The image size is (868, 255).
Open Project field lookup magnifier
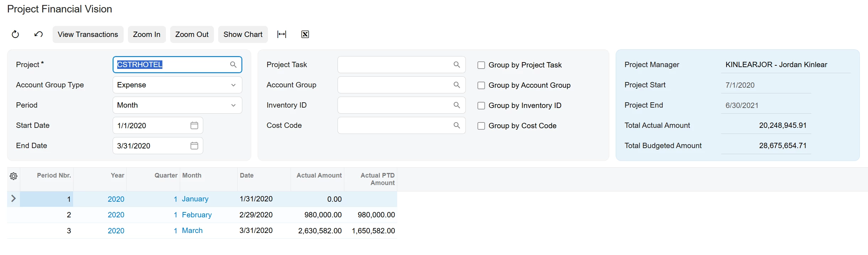(233, 65)
